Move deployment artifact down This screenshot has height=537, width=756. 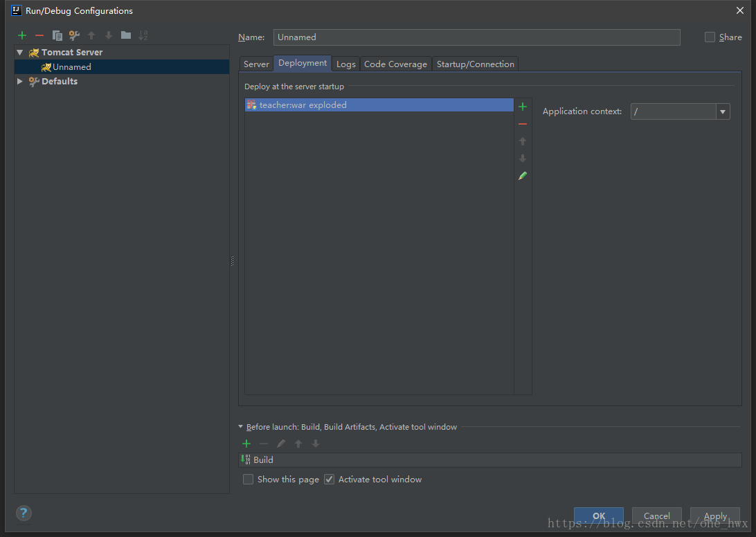pyautogui.click(x=523, y=158)
